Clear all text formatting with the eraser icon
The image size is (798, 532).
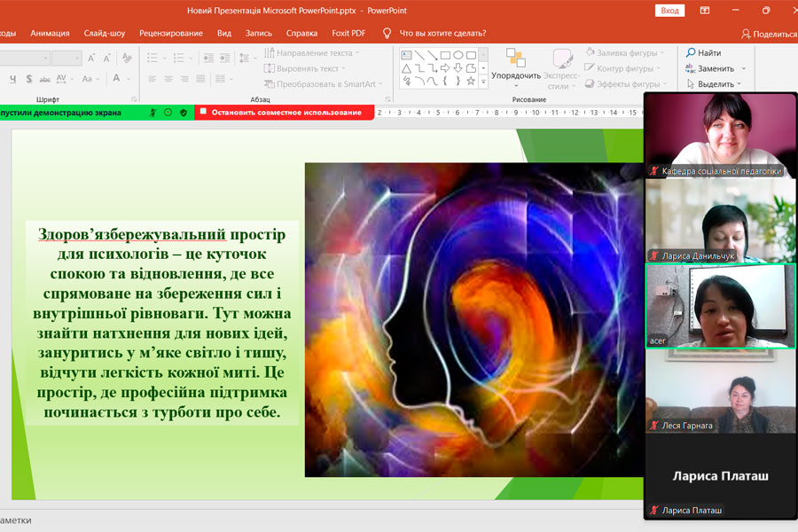coord(127,58)
